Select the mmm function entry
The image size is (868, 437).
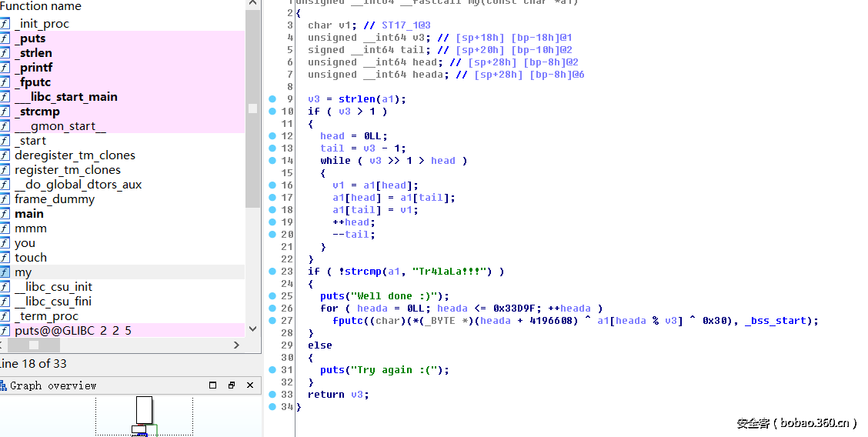click(31, 229)
